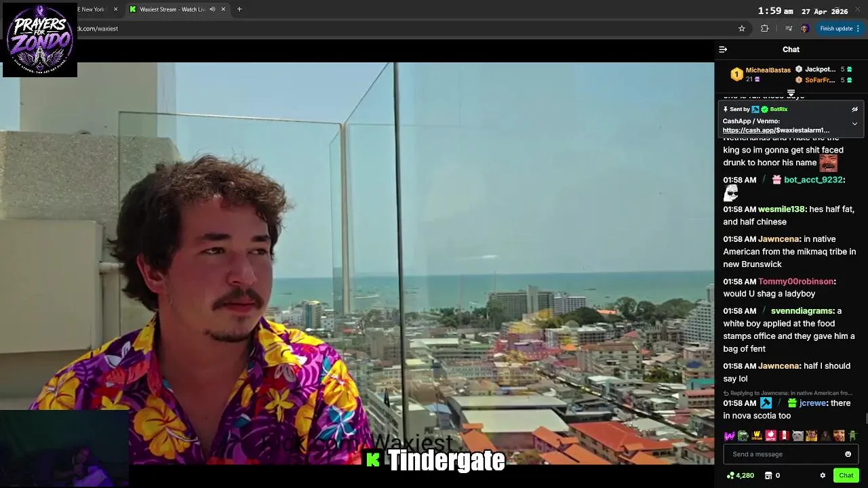Bookmark this page with the star icon

click(742, 28)
